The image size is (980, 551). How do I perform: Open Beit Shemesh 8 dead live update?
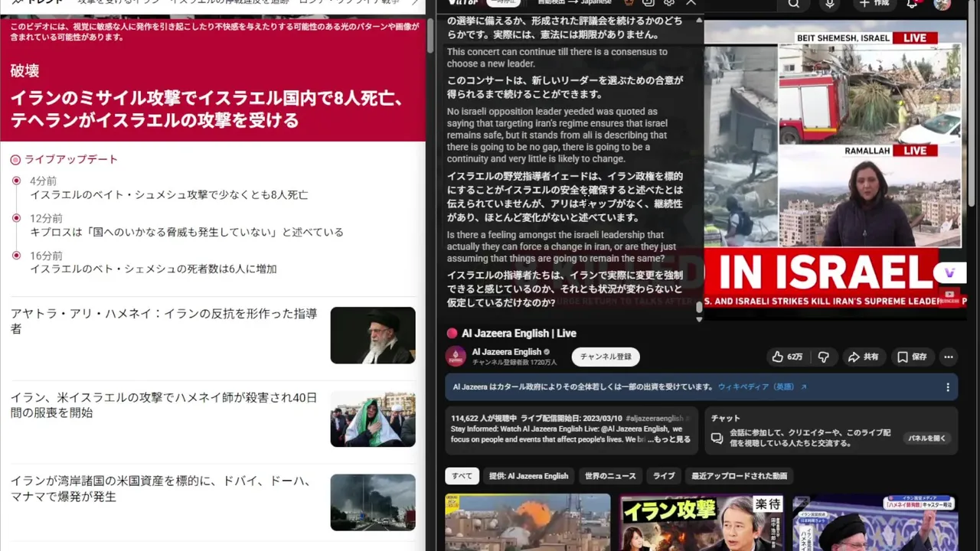point(168,195)
